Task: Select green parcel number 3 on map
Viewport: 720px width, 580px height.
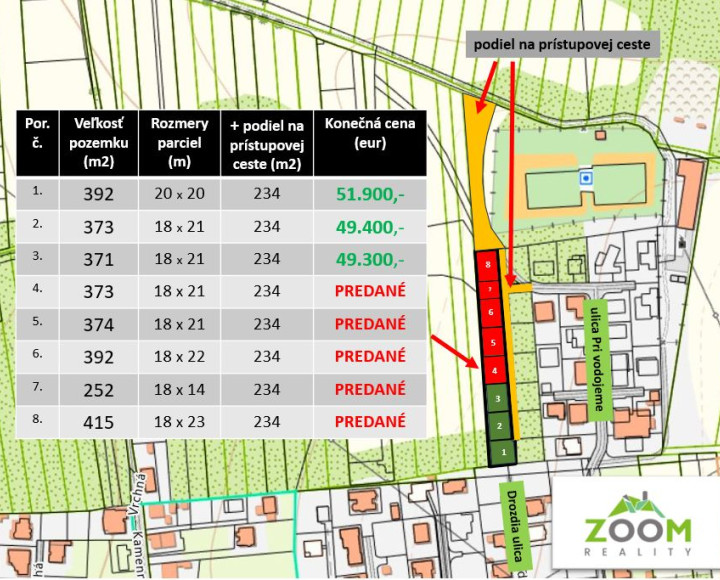Action: [498, 399]
